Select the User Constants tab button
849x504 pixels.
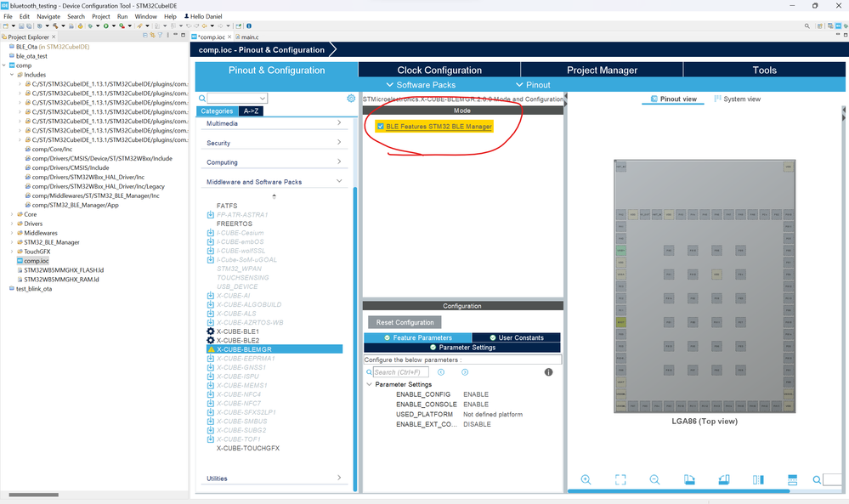[x=516, y=337]
